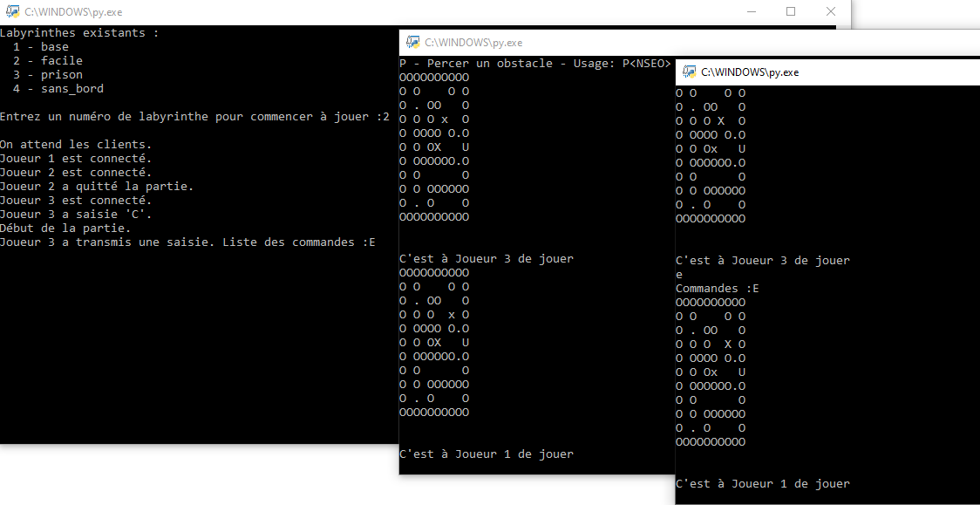Click the '3 - prison' labyrinth entry

(48, 74)
